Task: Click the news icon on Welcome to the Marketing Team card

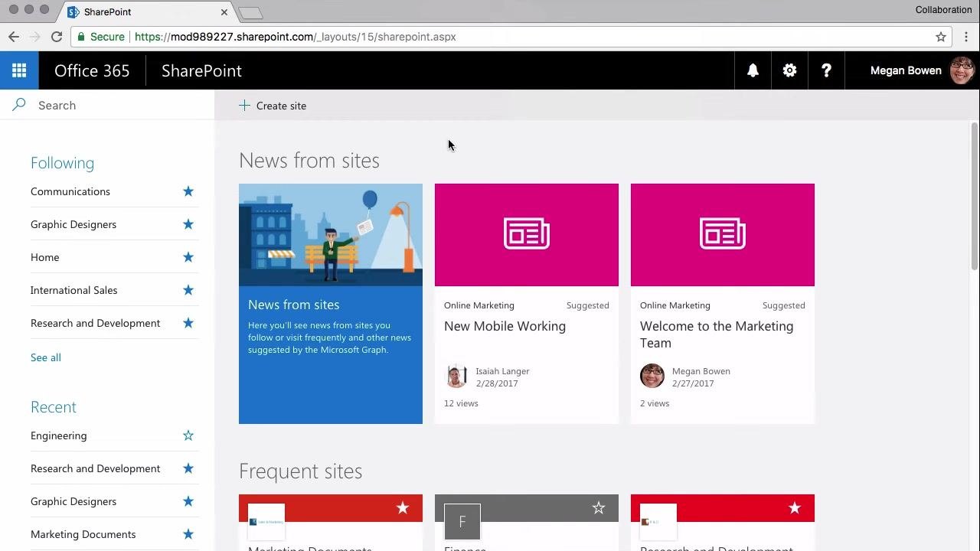Action: [723, 234]
